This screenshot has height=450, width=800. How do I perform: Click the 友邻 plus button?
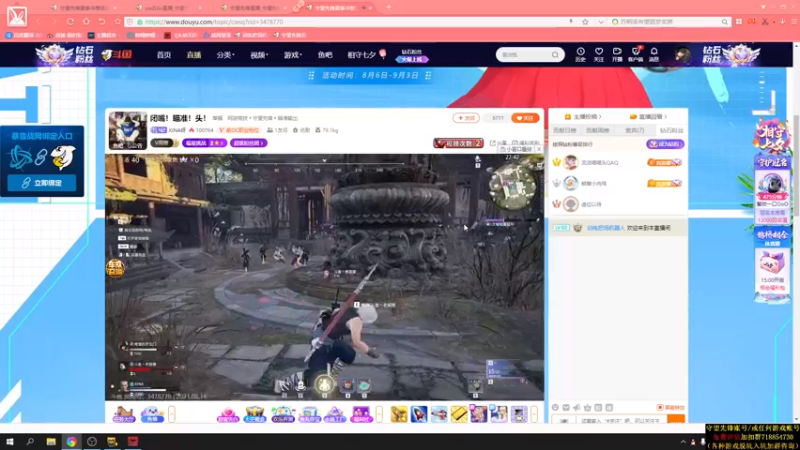point(466,118)
